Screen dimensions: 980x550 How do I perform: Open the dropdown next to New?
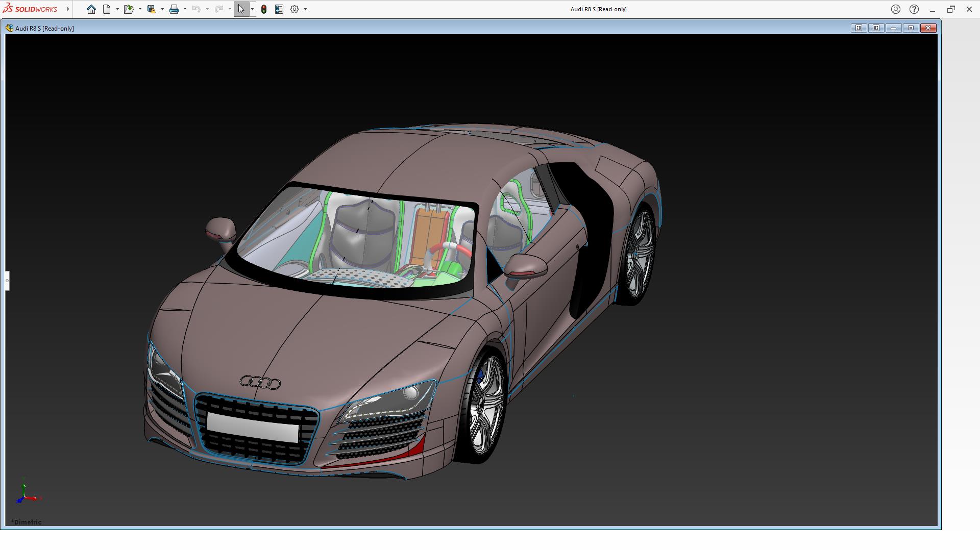click(x=117, y=9)
